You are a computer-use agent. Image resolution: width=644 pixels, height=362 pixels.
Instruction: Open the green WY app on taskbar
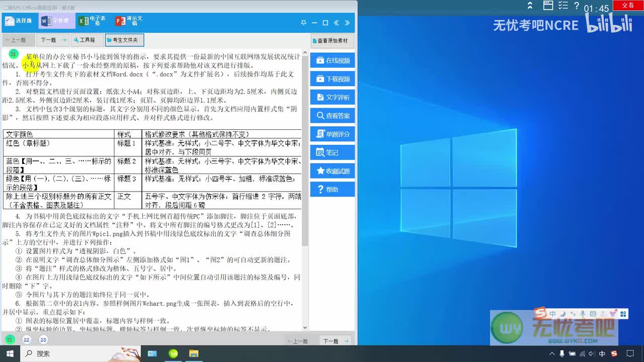click(173, 353)
